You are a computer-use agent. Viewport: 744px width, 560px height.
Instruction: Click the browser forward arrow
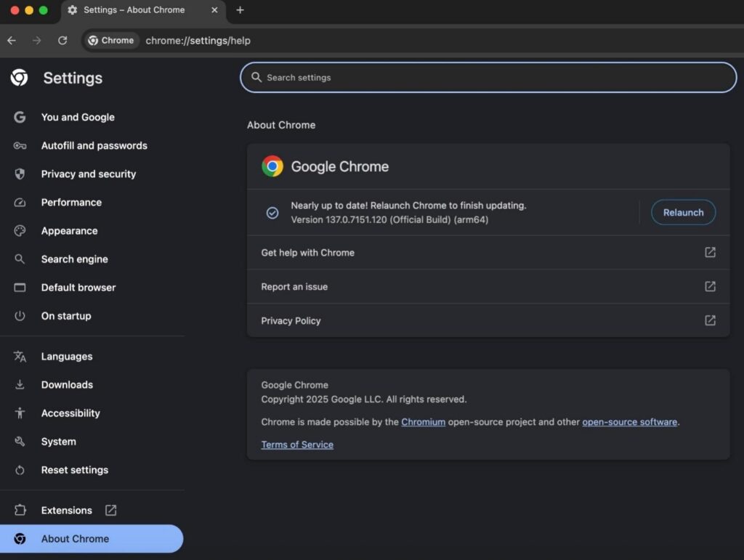[x=36, y=41]
